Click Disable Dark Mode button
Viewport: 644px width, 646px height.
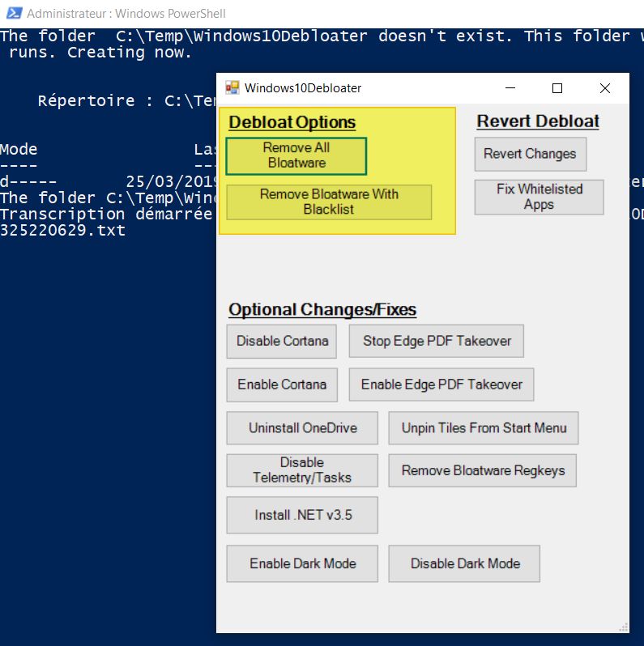pos(464,563)
